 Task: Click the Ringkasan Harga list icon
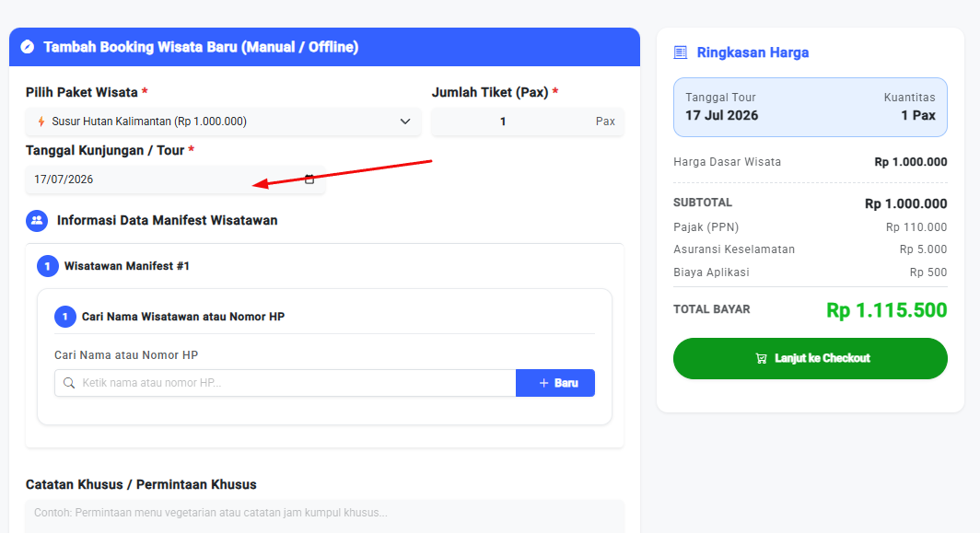pyautogui.click(x=681, y=52)
